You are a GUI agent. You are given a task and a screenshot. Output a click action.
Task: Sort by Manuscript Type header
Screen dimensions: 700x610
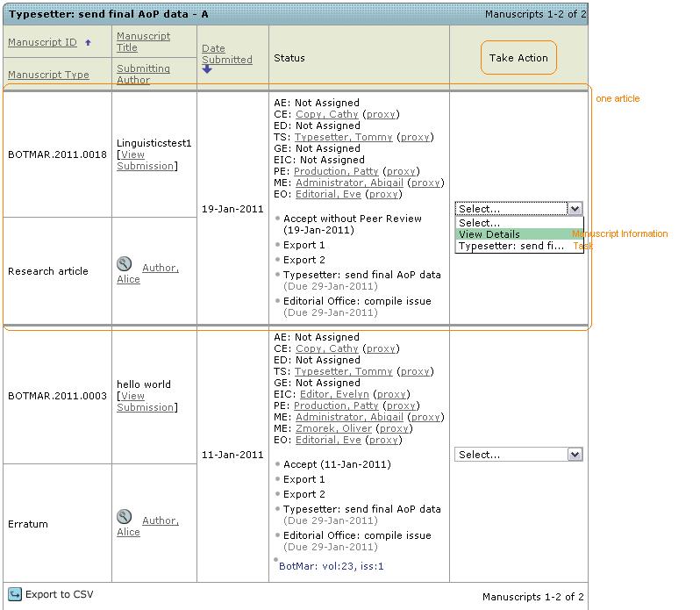tap(48, 75)
